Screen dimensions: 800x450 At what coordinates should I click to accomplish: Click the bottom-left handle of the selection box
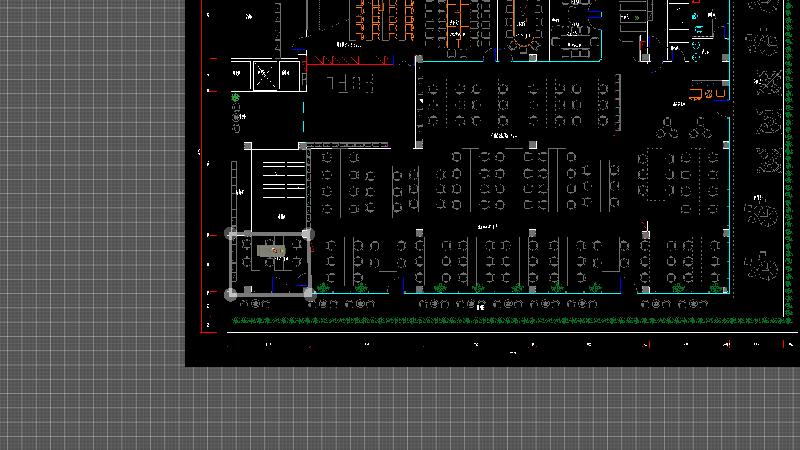(232, 294)
